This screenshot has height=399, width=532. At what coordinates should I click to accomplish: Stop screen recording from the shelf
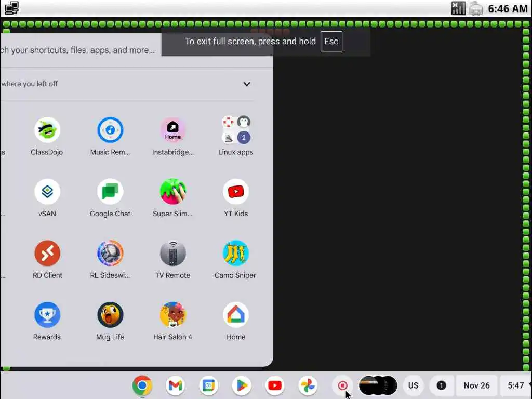point(343,385)
